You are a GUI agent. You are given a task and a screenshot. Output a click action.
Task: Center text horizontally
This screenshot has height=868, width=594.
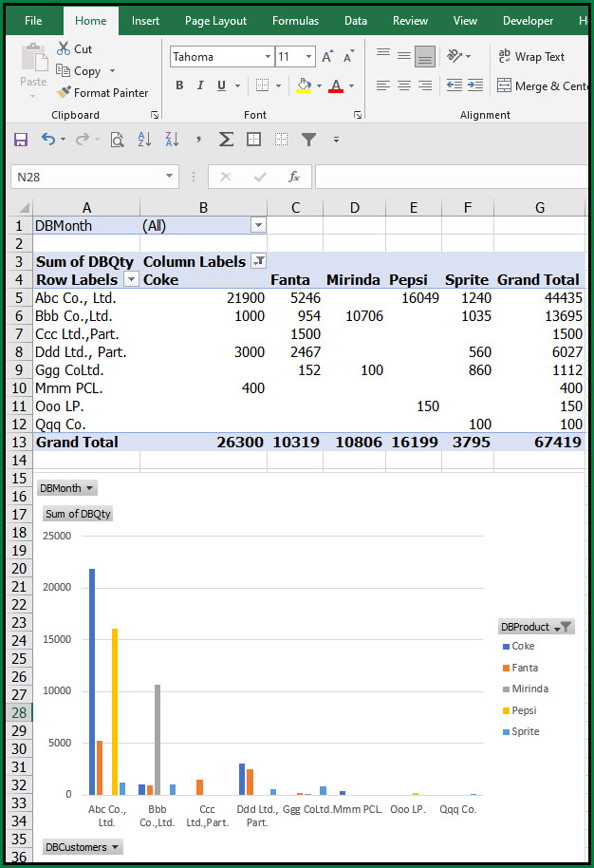[x=404, y=85]
